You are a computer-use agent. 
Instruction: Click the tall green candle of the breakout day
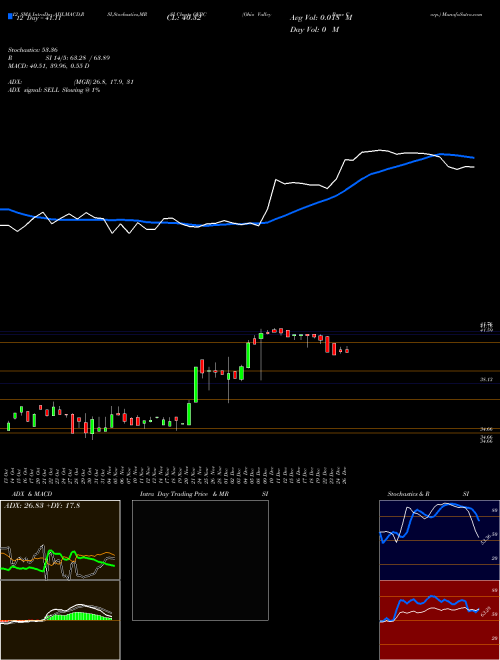point(196,384)
